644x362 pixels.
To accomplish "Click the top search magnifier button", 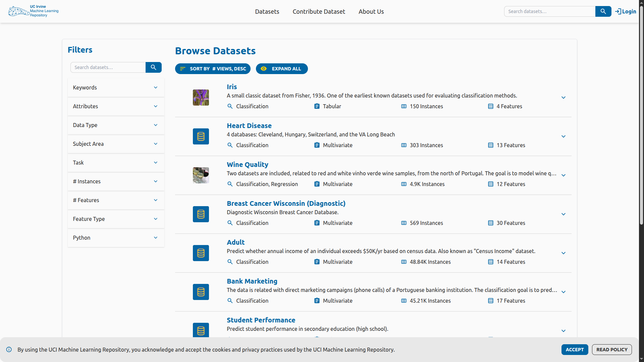I will coord(603,11).
